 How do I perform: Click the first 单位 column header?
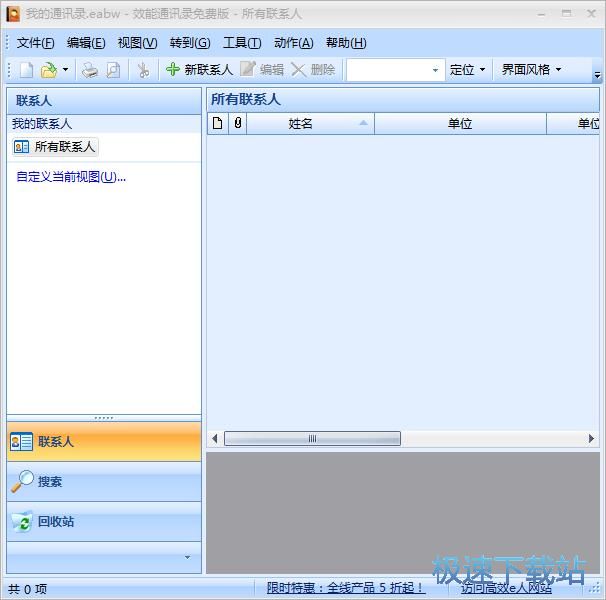pos(460,124)
